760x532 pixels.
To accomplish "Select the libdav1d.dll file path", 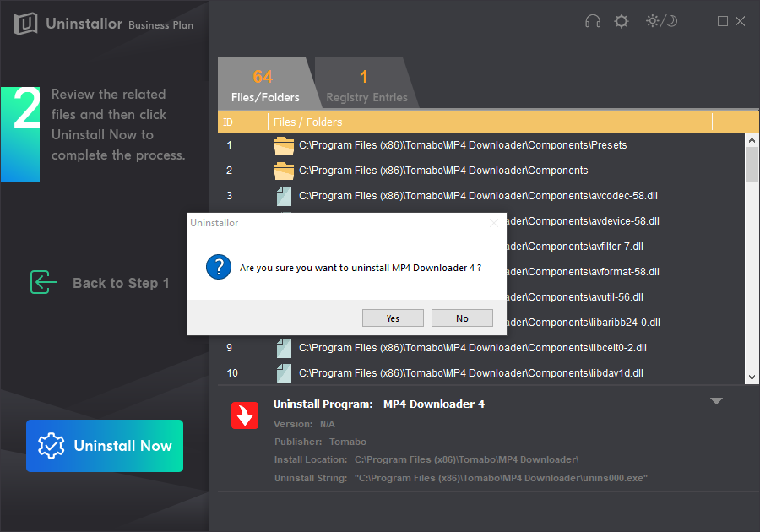I will click(x=471, y=373).
